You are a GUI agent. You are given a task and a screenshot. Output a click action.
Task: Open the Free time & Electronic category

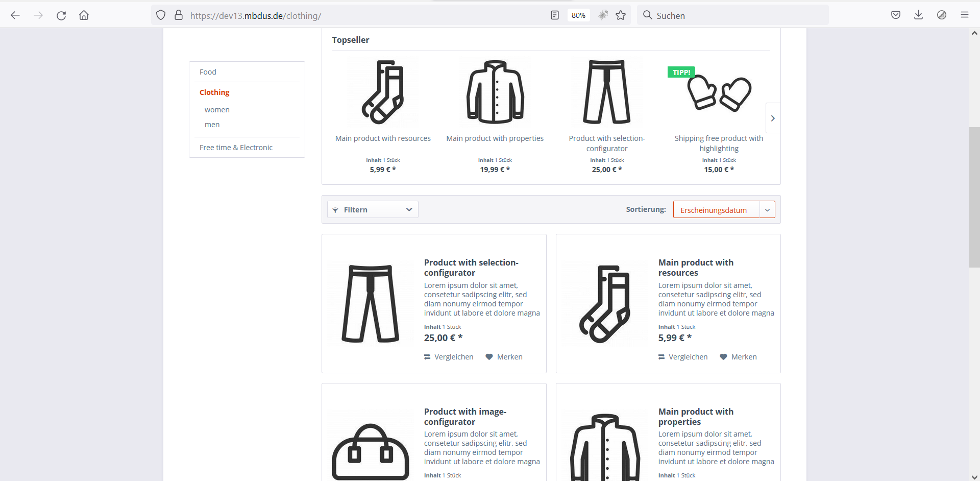[236, 148]
